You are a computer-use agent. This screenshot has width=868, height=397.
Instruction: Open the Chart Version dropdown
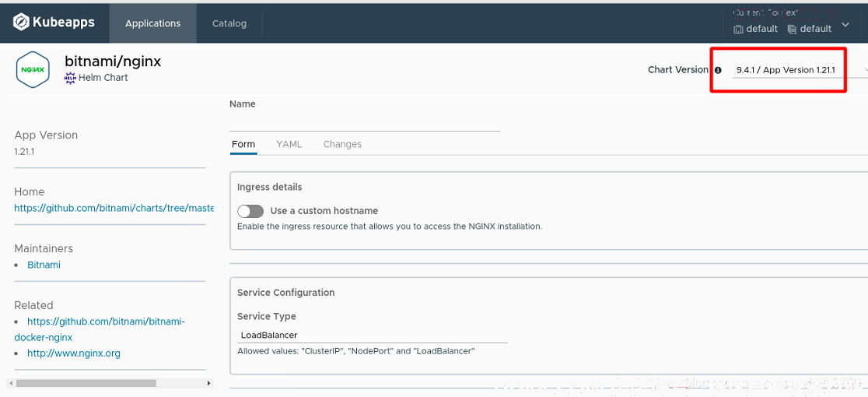click(x=800, y=70)
